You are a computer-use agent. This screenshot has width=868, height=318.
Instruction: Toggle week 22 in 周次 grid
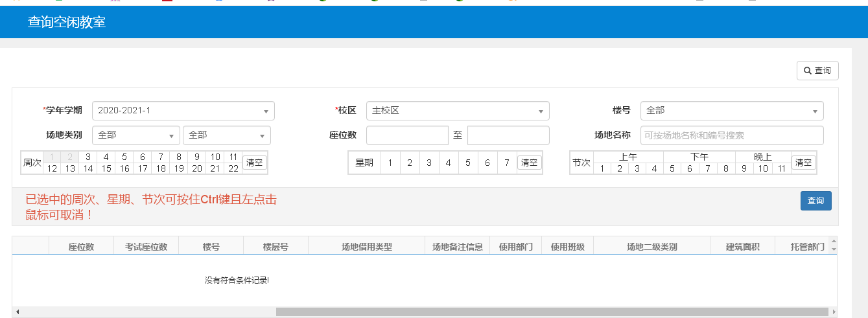(x=233, y=168)
